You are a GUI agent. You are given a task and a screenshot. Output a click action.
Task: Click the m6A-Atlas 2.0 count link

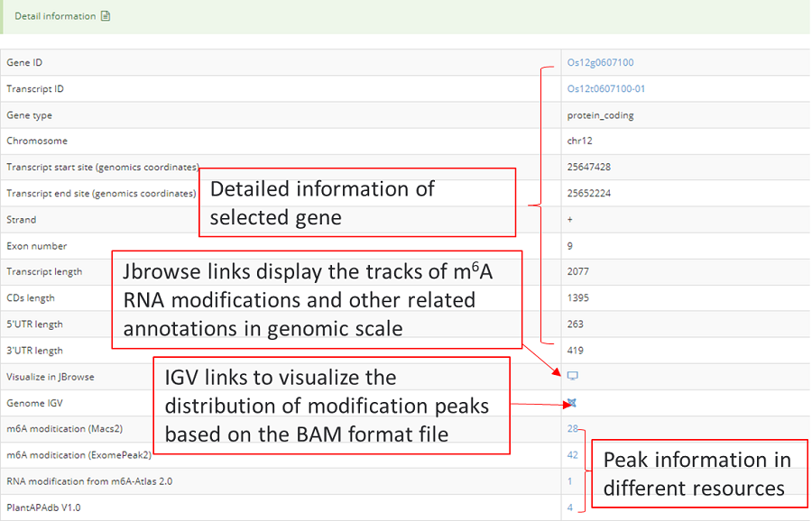[569, 481]
